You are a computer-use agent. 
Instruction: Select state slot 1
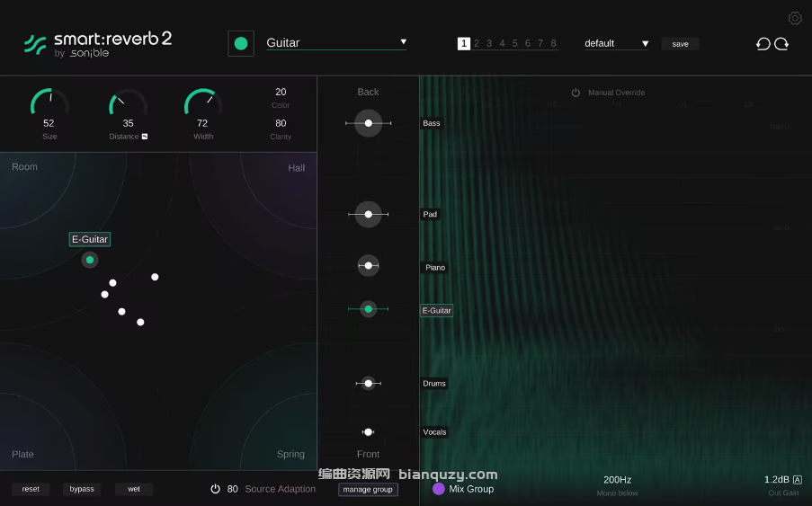[x=463, y=43]
